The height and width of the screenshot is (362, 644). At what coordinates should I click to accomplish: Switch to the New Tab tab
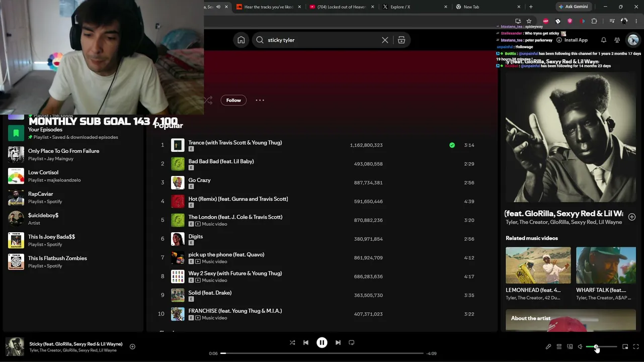click(489, 7)
